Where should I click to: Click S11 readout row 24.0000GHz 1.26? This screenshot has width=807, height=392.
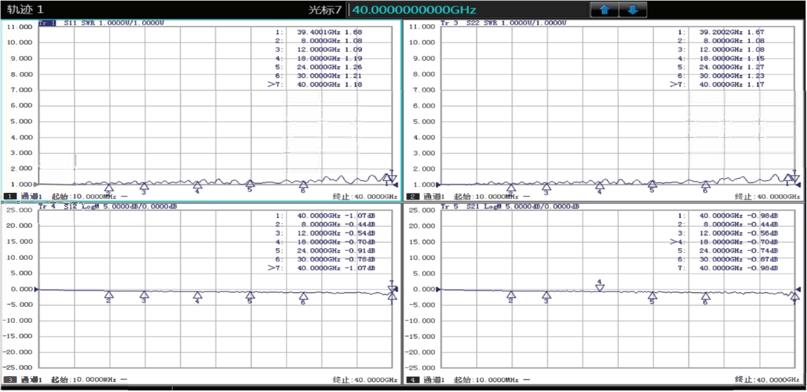click(319, 67)
